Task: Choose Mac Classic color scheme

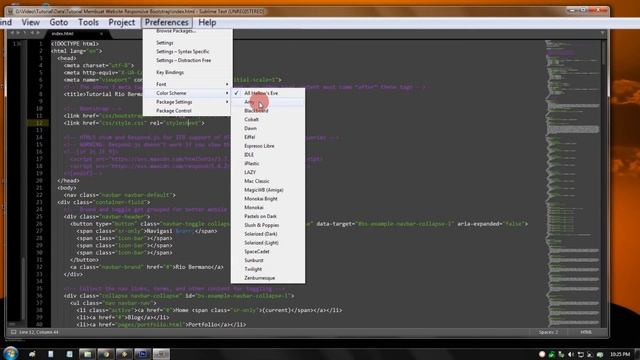Action: click(x=268, y=181)
